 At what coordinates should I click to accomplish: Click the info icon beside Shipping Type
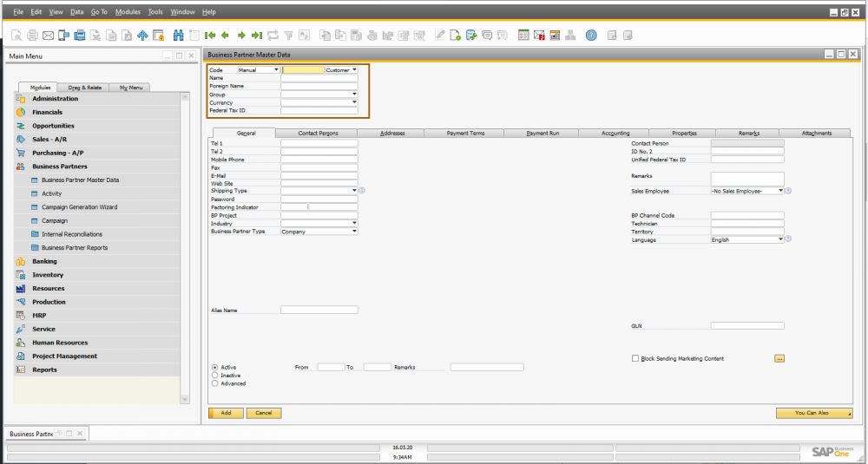click(362, 191)
